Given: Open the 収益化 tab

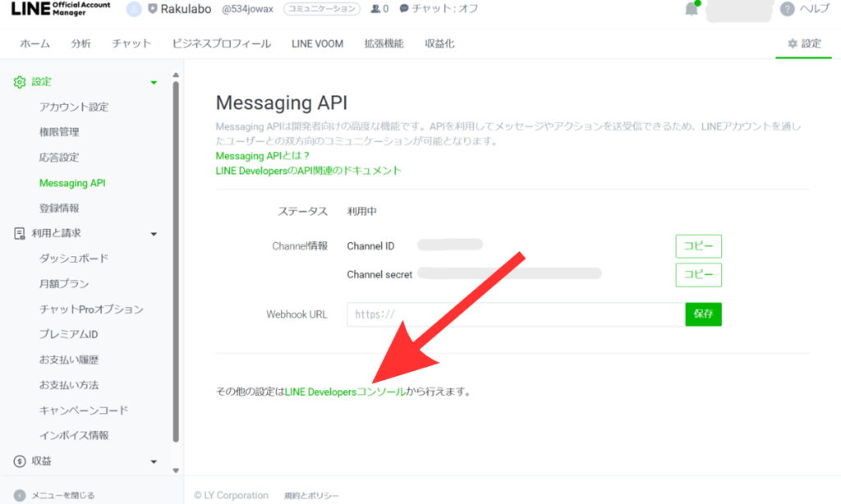Looking at the screenshot, I should tap(440, 44).
